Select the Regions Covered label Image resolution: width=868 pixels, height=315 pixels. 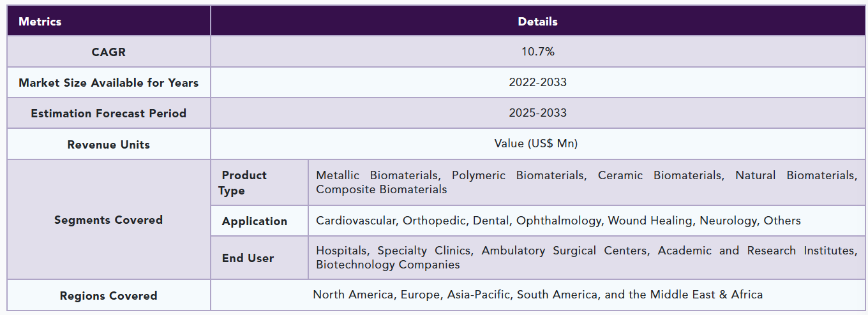coord(108,295)
